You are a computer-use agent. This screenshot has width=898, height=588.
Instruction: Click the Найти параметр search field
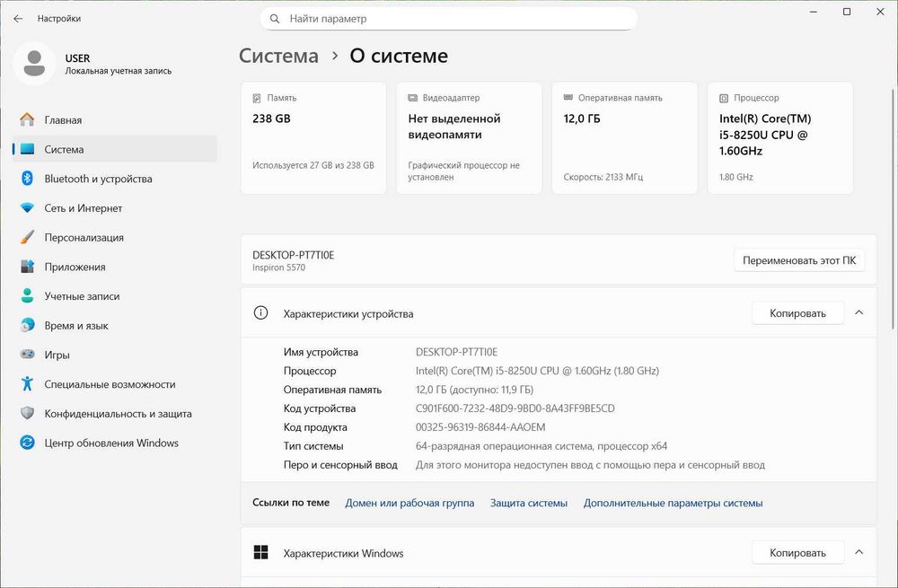(x=448, y=18)
